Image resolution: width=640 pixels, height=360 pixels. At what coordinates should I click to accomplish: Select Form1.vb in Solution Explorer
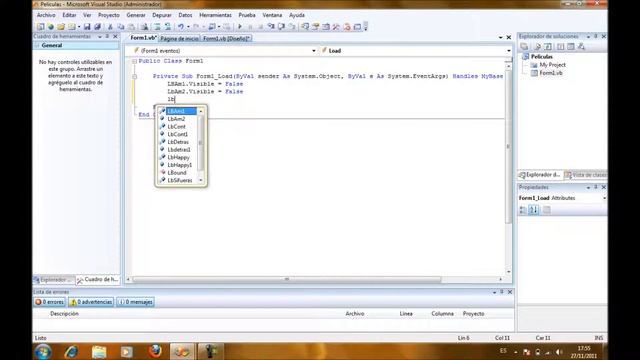coord(551,73)
